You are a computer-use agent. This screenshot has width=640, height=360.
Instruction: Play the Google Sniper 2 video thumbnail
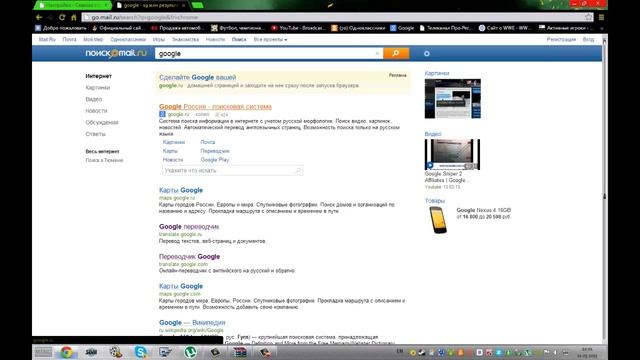[x=452, y=154]
